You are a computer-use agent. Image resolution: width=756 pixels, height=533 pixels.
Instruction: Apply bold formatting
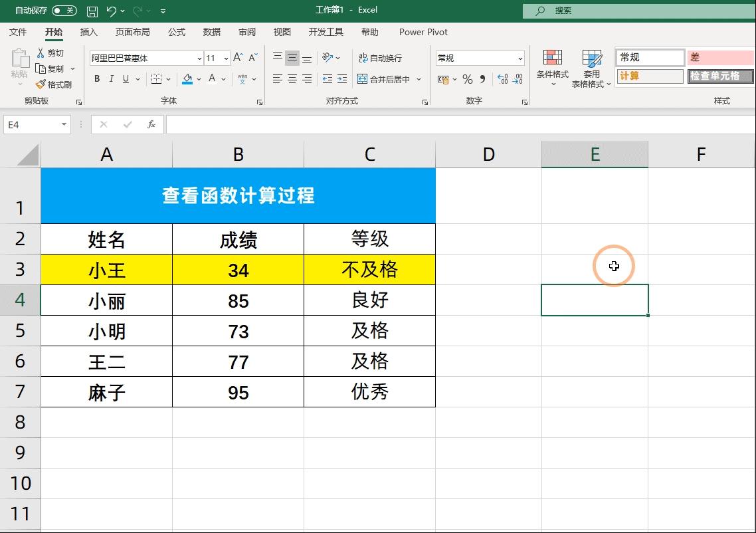(96, 79)
